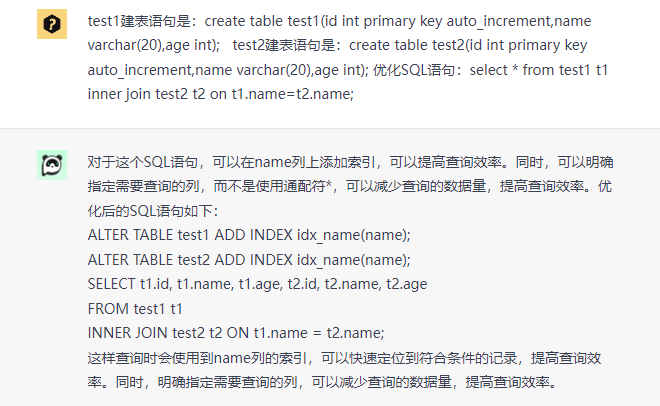Select the ALTER TABLE test1 ADD INDEX line
660x406 pixels.
click(249, 235)
